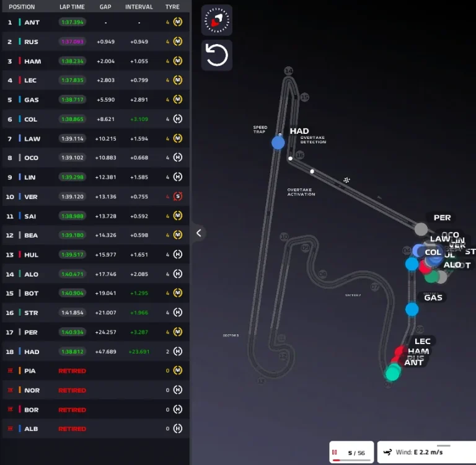This screenshot has width=476, height=465.
Task: Click the COL label on the track map
Action: pos(433,252)
